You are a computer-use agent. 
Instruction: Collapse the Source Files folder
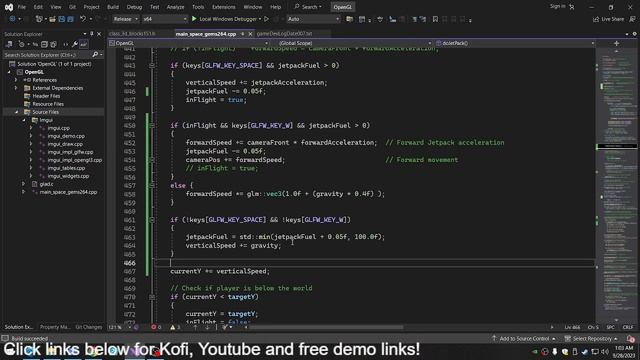16,112
